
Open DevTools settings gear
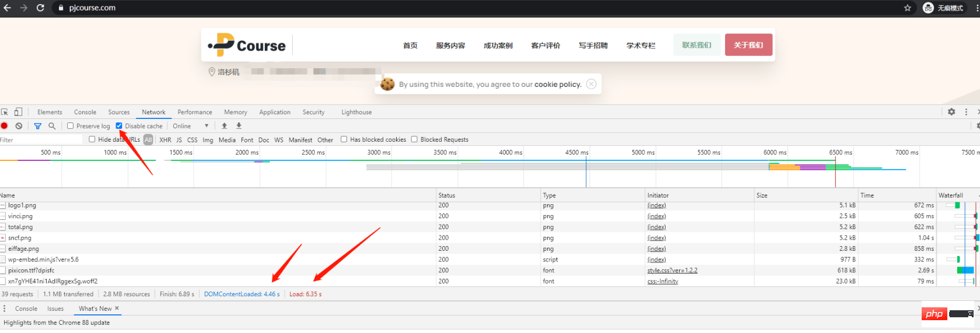[x=951, y=112]
